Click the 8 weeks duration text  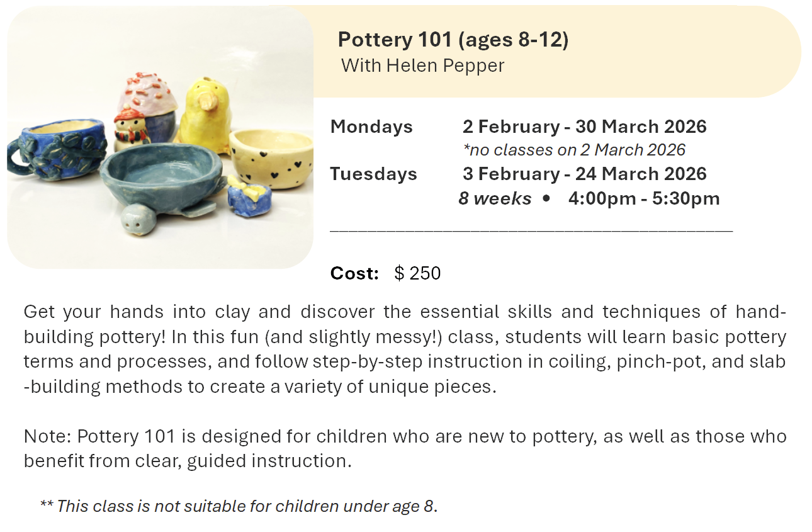(x=495, y=198)
